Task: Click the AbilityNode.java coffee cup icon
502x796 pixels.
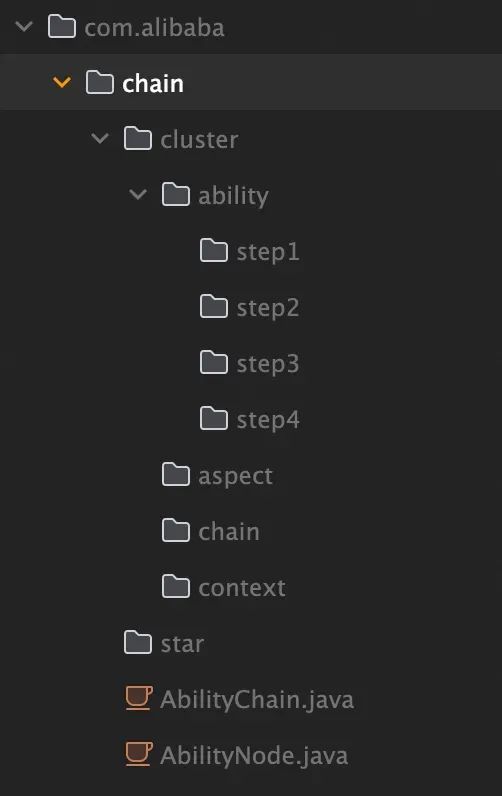Action: coord(139,754)
